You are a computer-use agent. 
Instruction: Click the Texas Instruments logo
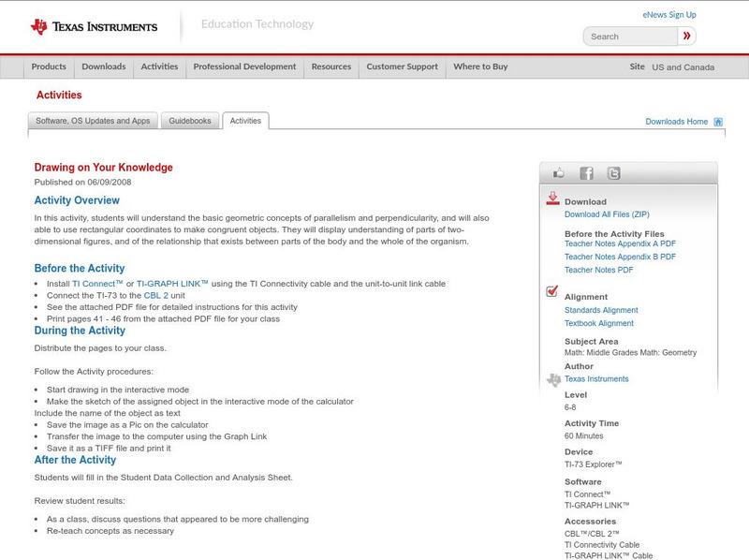(x=94, y=26)
